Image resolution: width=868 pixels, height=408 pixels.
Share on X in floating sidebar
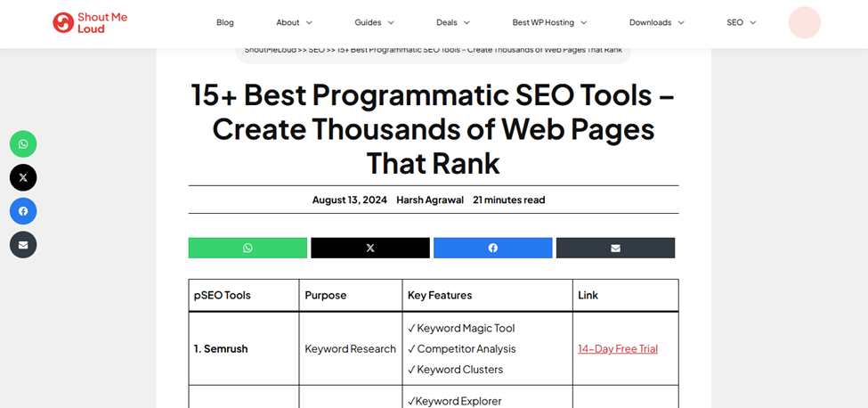pyautogui.click(x=23, y=177)
